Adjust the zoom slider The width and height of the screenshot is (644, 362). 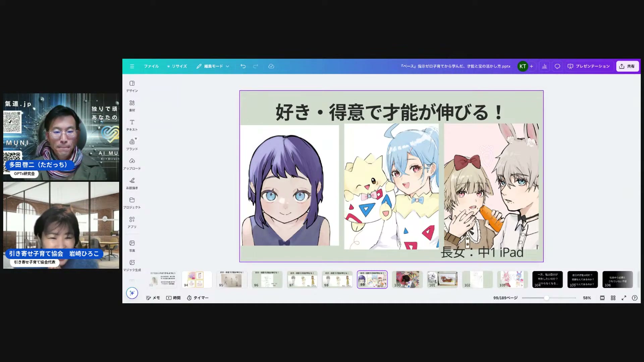pyautogui.click(x=546, y=298)
